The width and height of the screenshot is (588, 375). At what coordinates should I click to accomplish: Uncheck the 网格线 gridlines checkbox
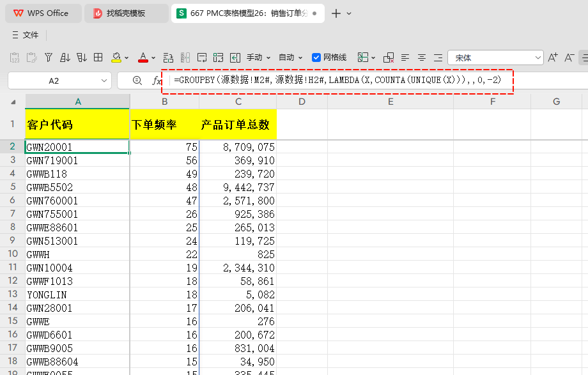tap(316, 57)
